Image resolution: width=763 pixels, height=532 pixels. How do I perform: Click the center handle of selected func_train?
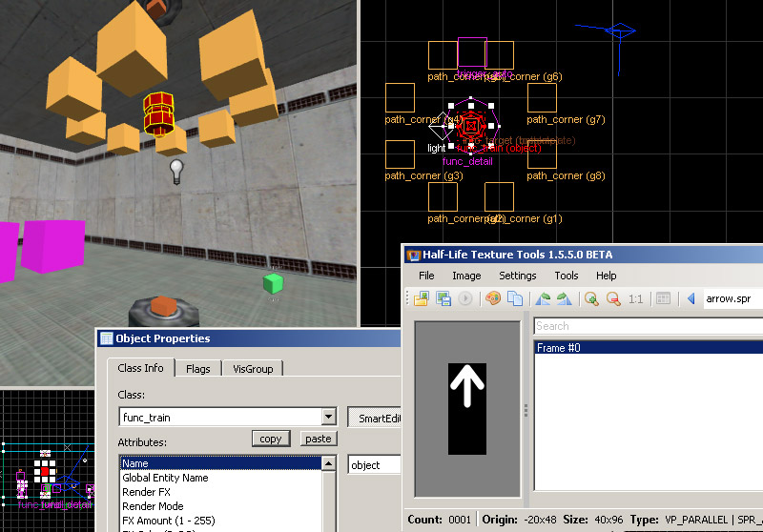point(471,126)
